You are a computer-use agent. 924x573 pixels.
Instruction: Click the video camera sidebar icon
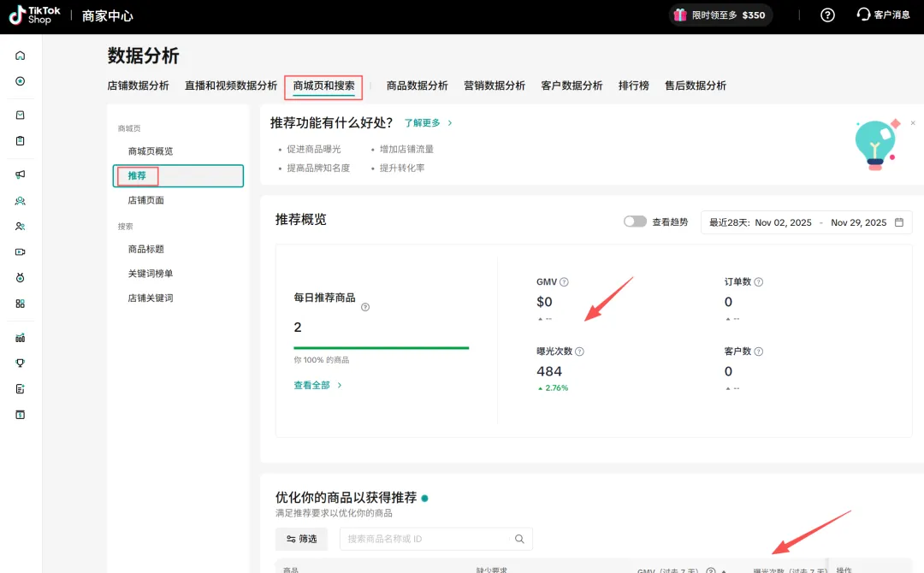tap(20, 251)
